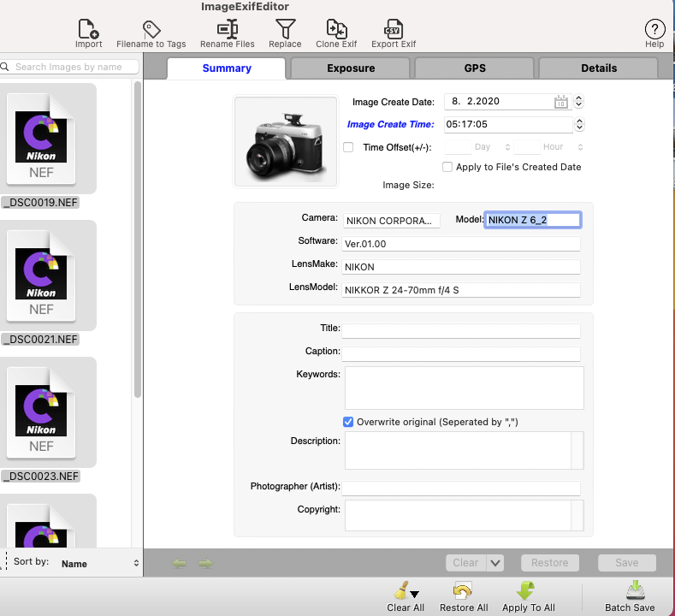This screenshot has width=675, height=616.
Task: Open the Hour offset stepper
Action: click(x=580, y=147)
